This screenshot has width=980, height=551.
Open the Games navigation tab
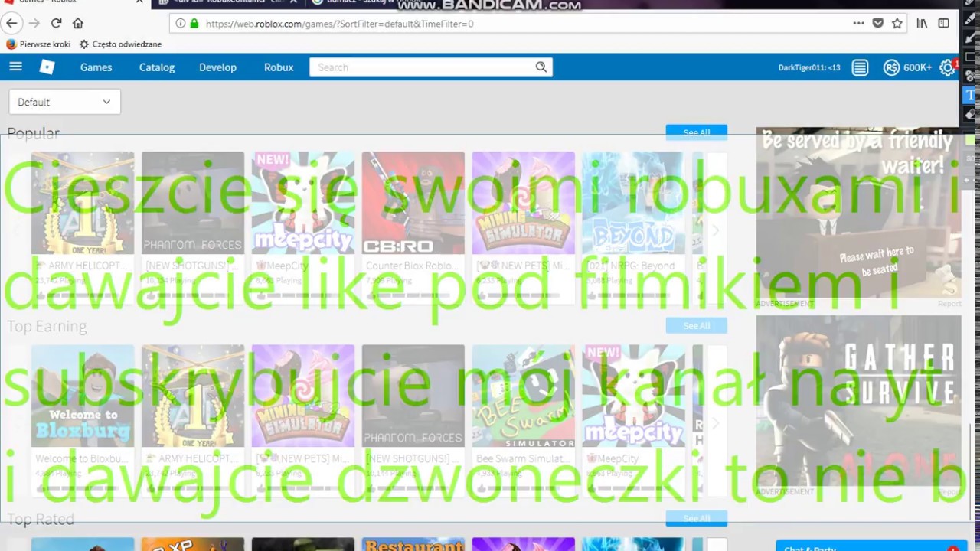point(96,67)
